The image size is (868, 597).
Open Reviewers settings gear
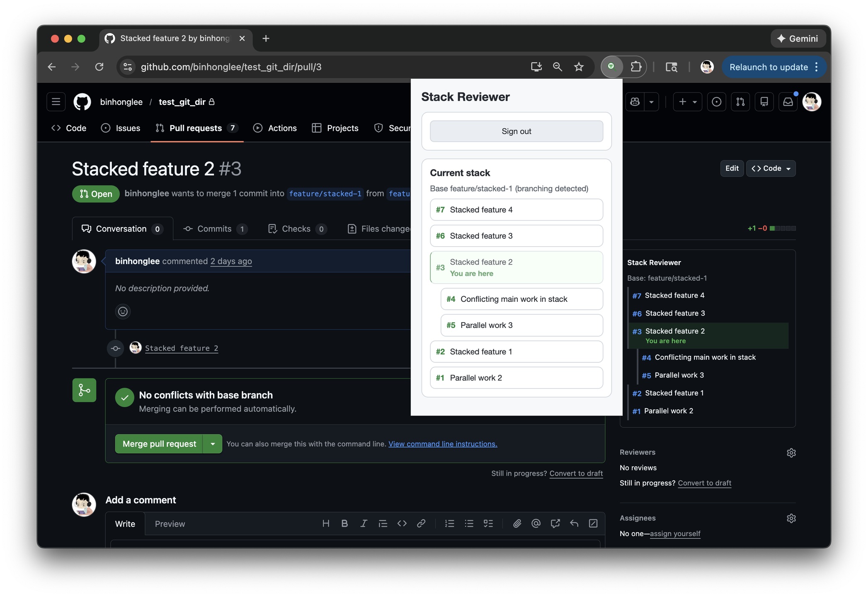791,452
